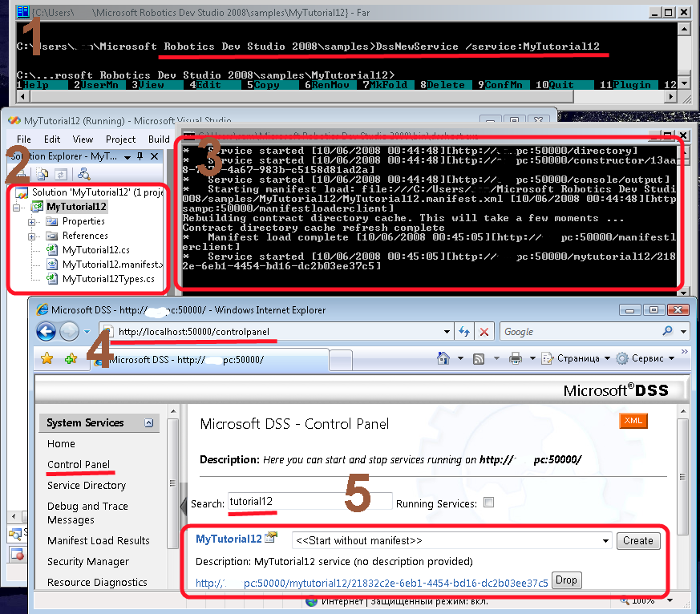Click the orange XML button
Viewport: 700px width, 614px height.
(x=633, y=421)
